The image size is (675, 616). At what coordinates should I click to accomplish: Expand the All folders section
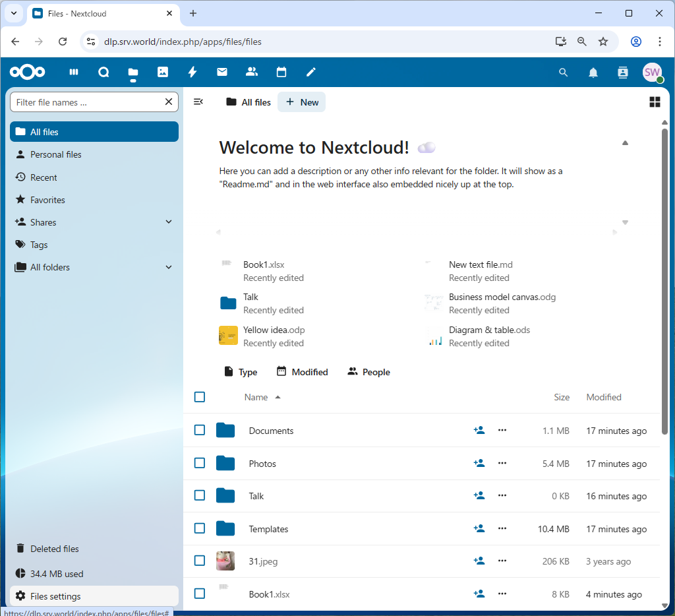[x=169, y=266]
